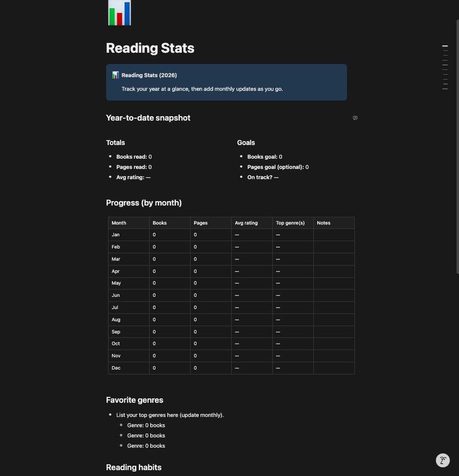Image resolution: width=459 pixels, height=476 pixels.
Task: Click the last table-of-contents marker on right
Action: (x=445, y=89)
